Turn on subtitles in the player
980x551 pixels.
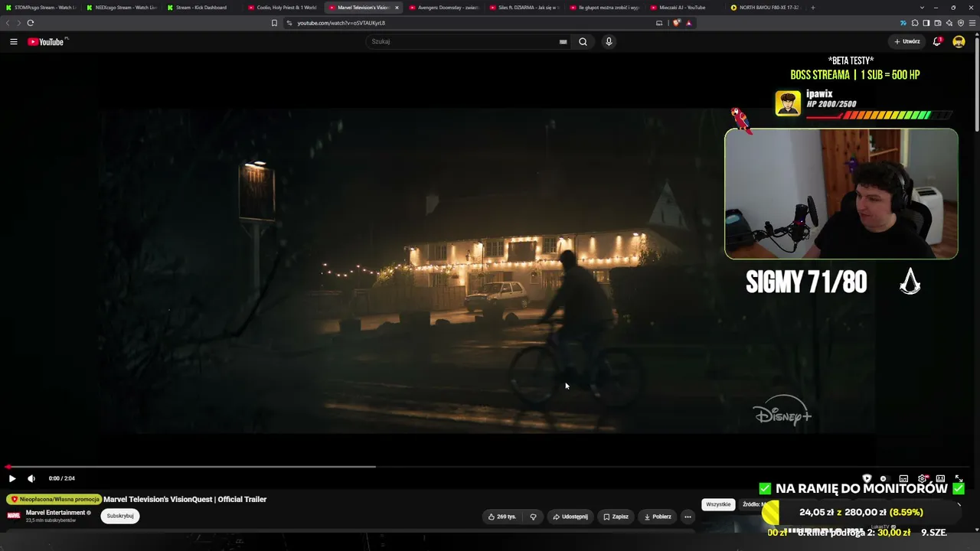pyautogui.click(x=903, y=479)
